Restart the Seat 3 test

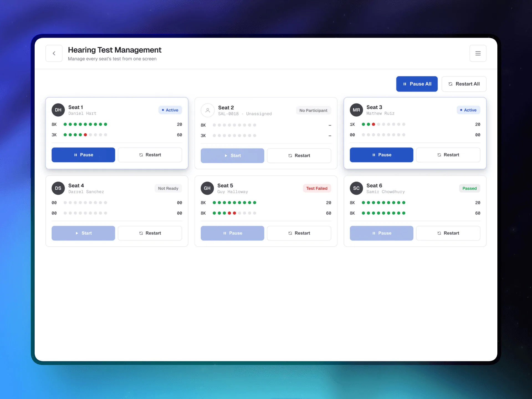(448, 155)
